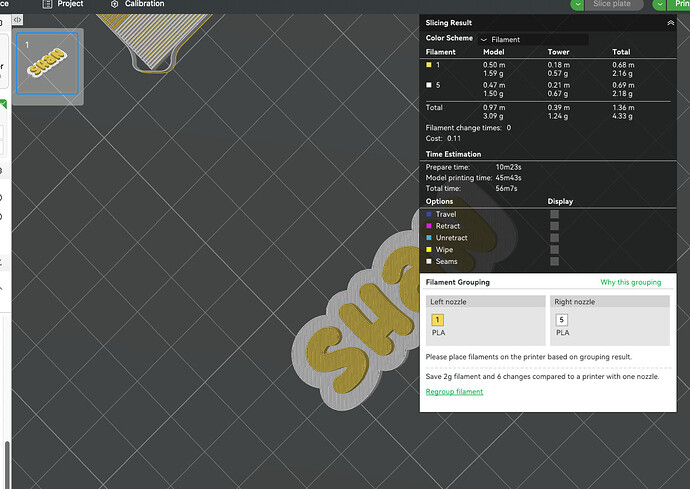Toggle Seams display checkbox
Viewport: 690px width, 489px height.
click(554, 261)
